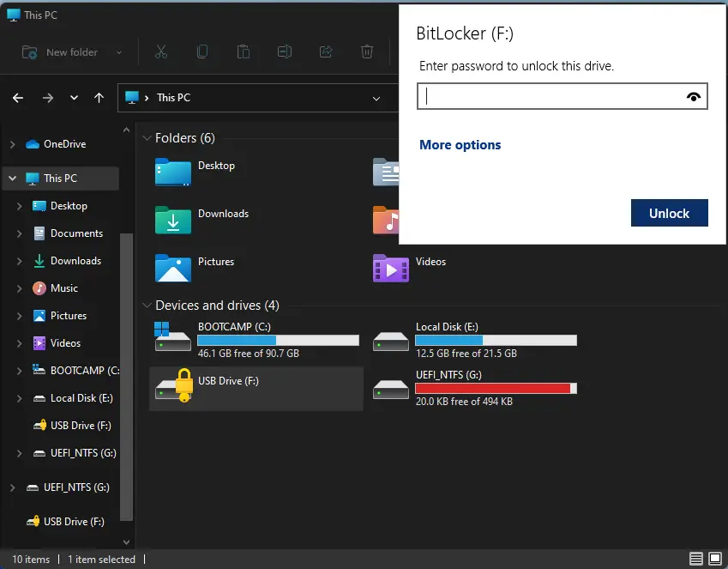
Task: Select Pictures in the navigation pane
Action: click(x=69, y=315)
